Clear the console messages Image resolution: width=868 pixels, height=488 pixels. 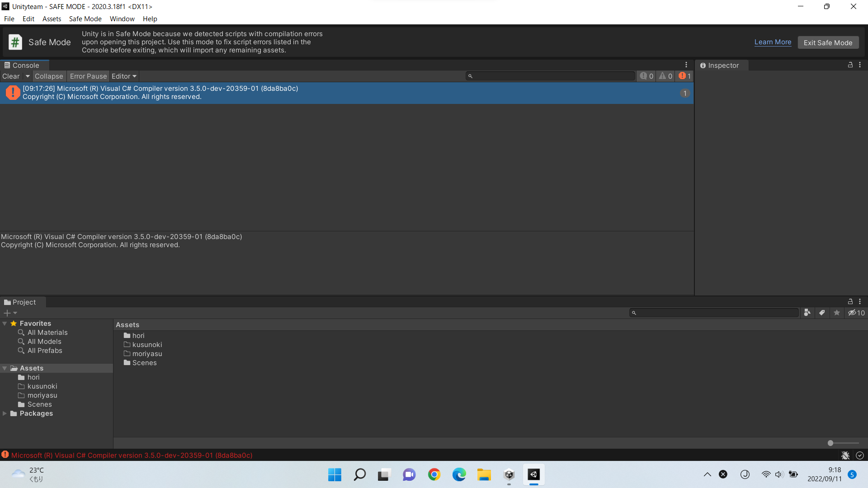pos(11,76)
